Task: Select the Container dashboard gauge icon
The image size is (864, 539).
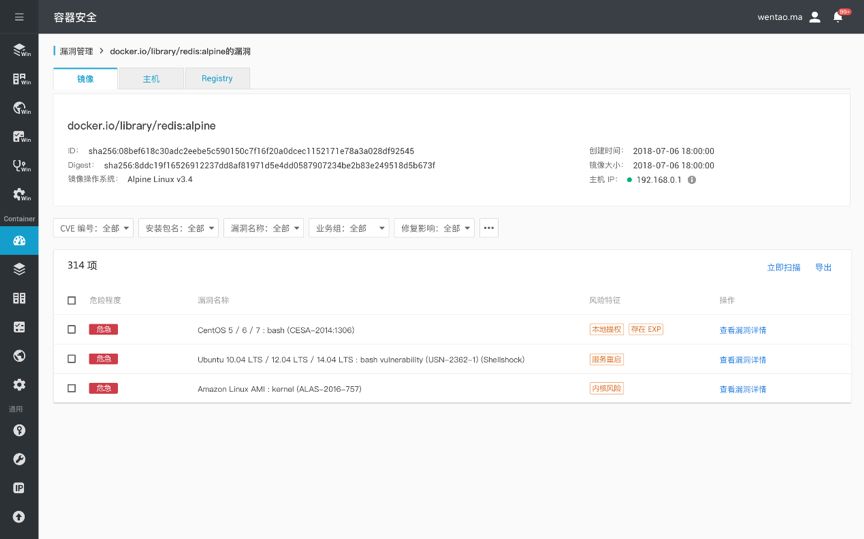Action: pyautogui.click(x=19, y=241)
